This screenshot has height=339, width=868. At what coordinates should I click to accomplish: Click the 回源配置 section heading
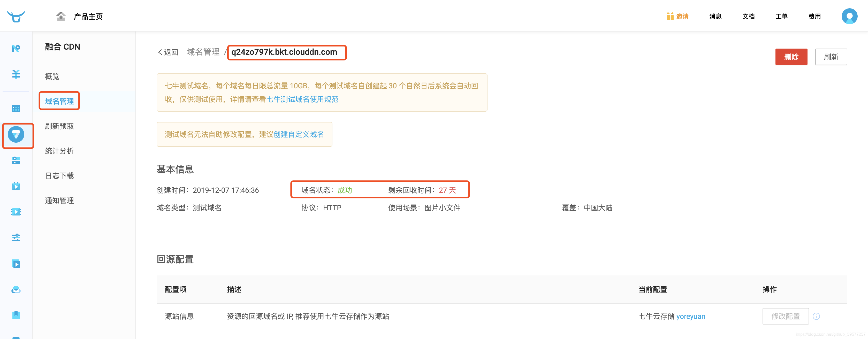tap(175, 259)
